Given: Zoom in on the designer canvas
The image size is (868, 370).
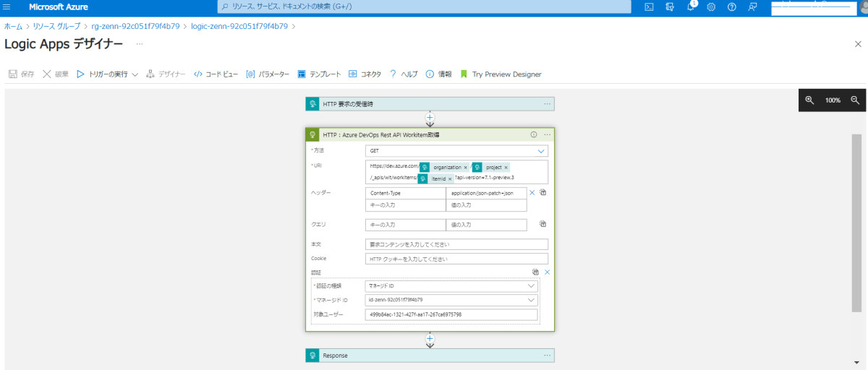Looking at the screenshot, I should click(809, 100).
